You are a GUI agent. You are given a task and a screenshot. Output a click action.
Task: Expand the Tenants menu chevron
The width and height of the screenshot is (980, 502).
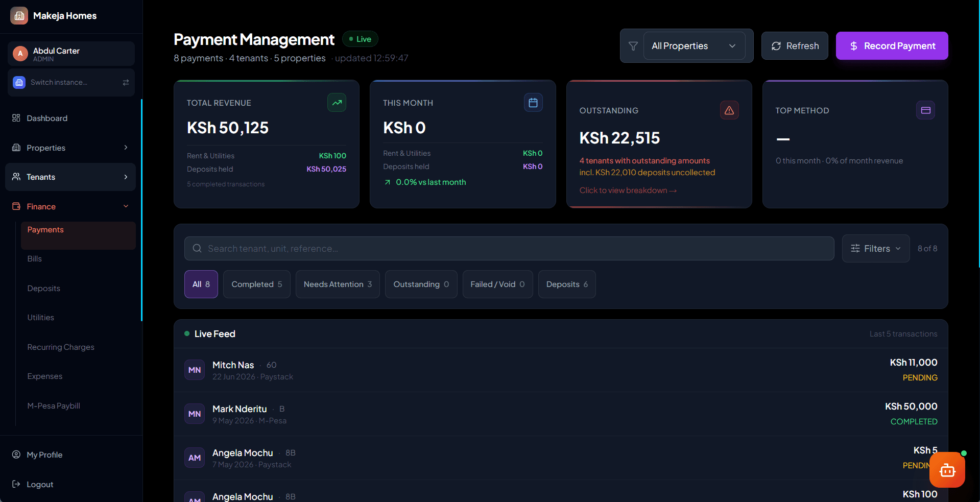[x=126, y=177]
